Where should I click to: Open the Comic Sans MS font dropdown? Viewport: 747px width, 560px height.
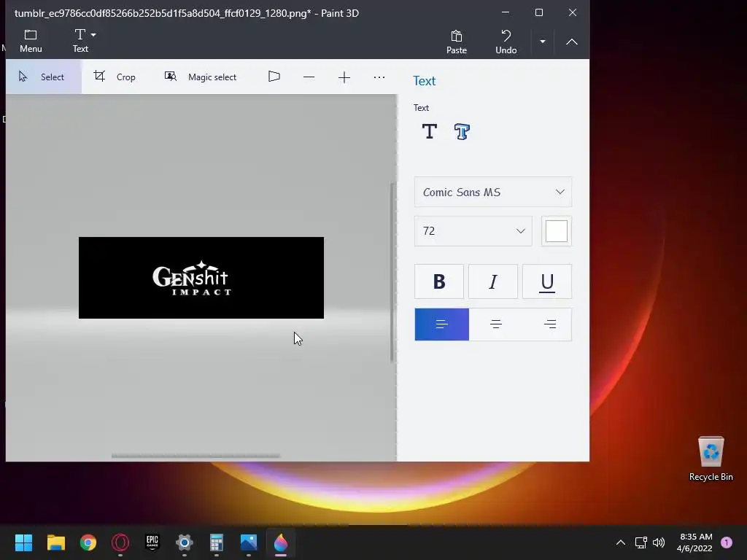pos(493,192)
